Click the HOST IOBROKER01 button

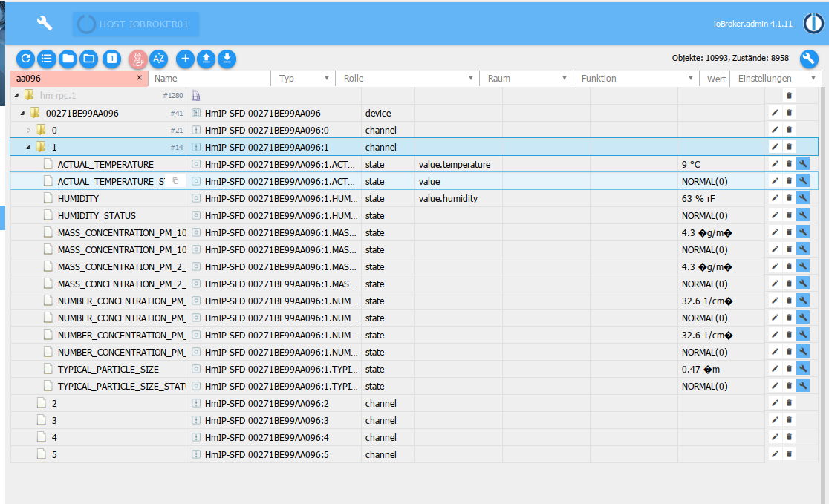pos(136,24)
